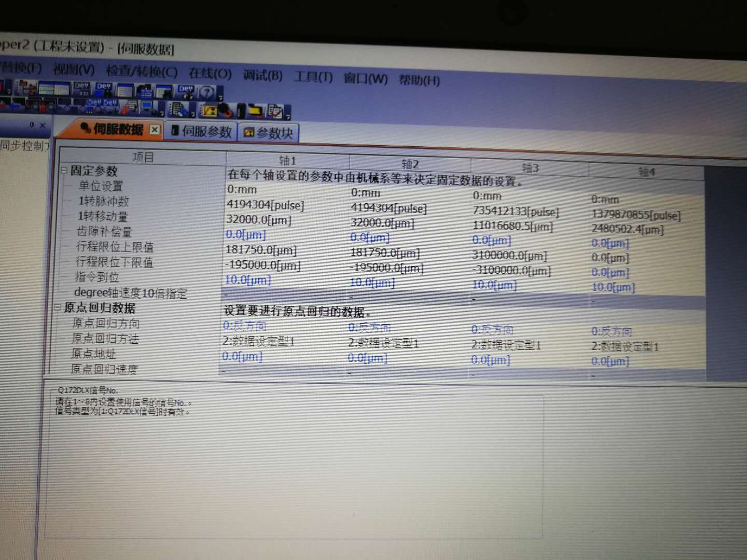Open the 参数块 tab

[x=269, y=133]
